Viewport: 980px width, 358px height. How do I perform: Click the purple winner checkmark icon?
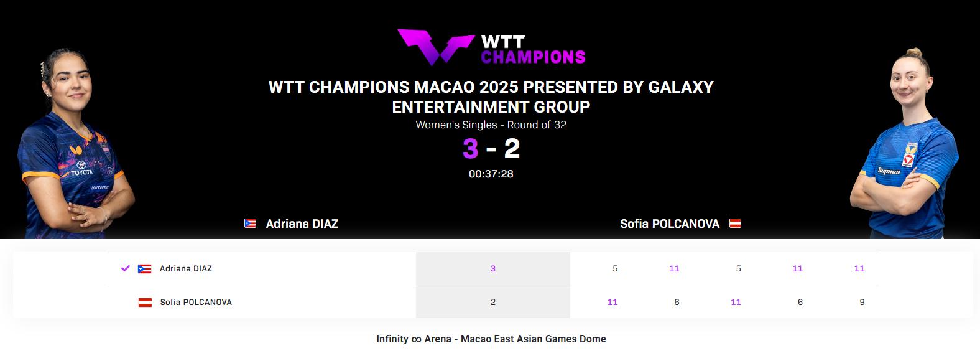coord(126,268)
